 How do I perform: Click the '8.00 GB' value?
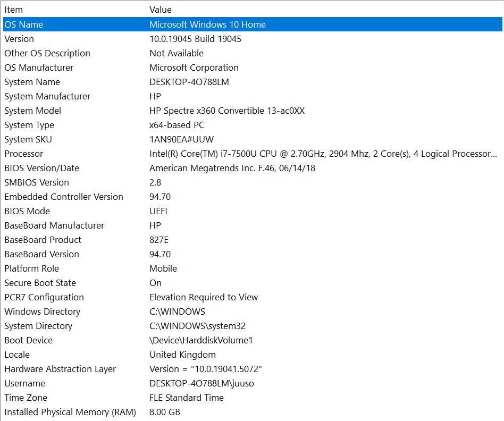[165, 412]
